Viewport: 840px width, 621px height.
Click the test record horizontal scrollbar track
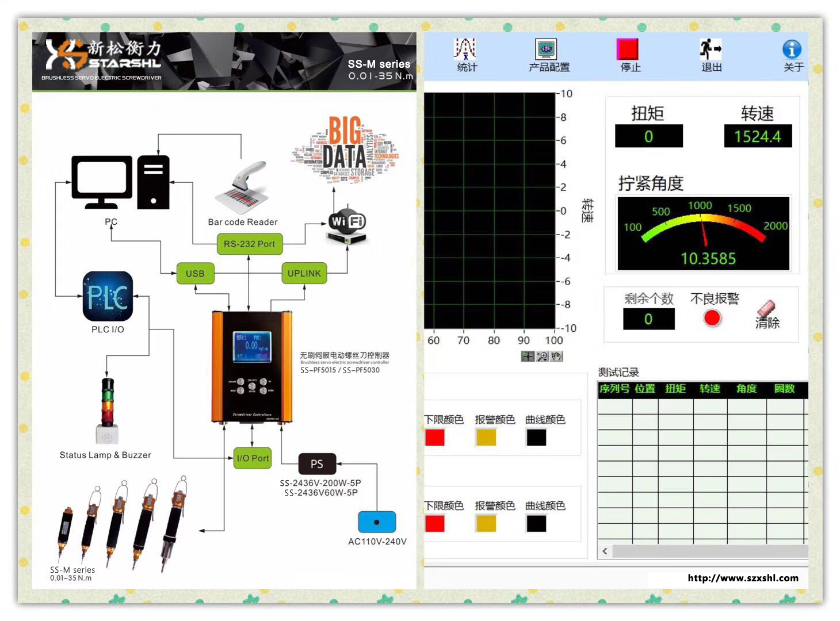[x=710, y=551]
